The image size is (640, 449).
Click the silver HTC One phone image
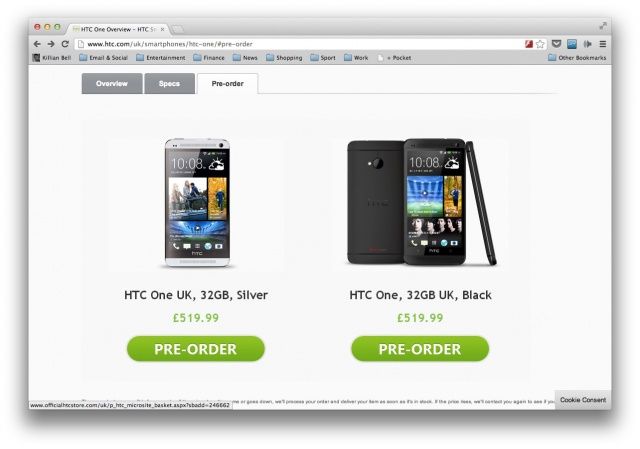coord(197,203)
